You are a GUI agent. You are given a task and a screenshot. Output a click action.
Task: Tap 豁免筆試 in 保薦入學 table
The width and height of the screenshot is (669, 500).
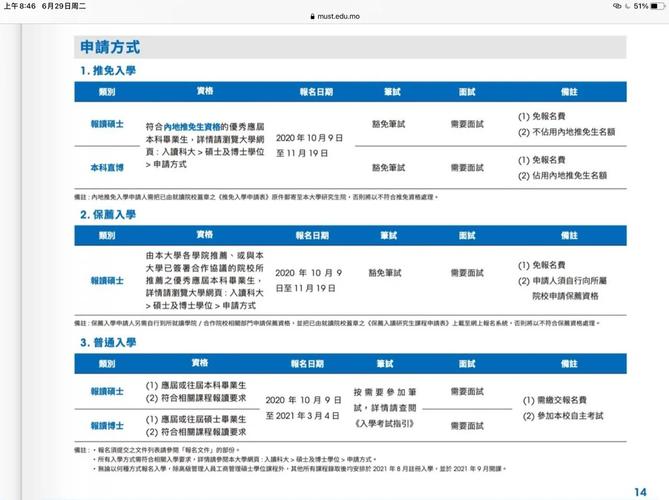(x=385, y=273)
